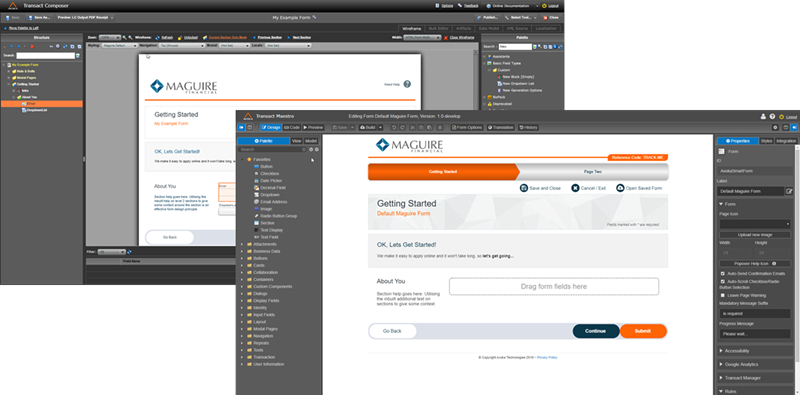
Task: Click Privacy Policy link in form footer
Action: (547, 357)
